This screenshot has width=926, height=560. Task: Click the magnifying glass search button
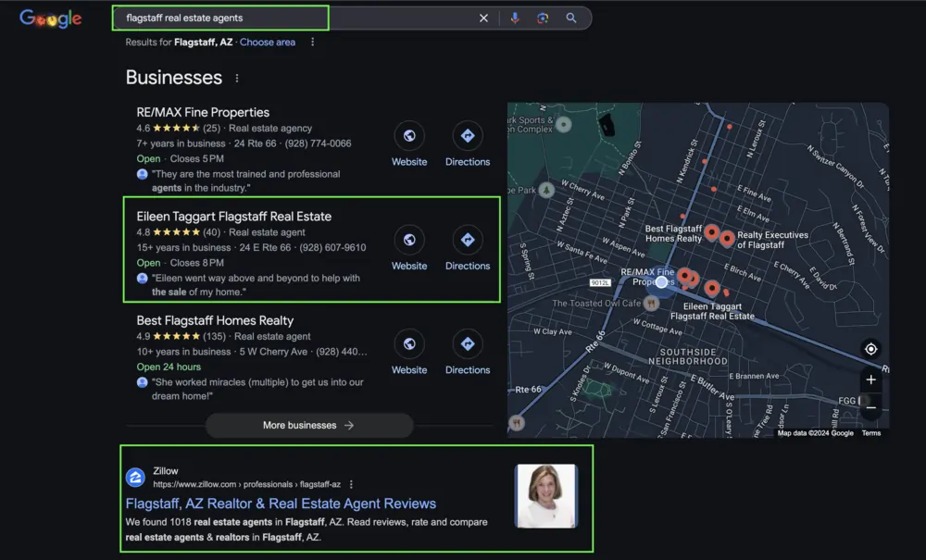click(571, 18)
